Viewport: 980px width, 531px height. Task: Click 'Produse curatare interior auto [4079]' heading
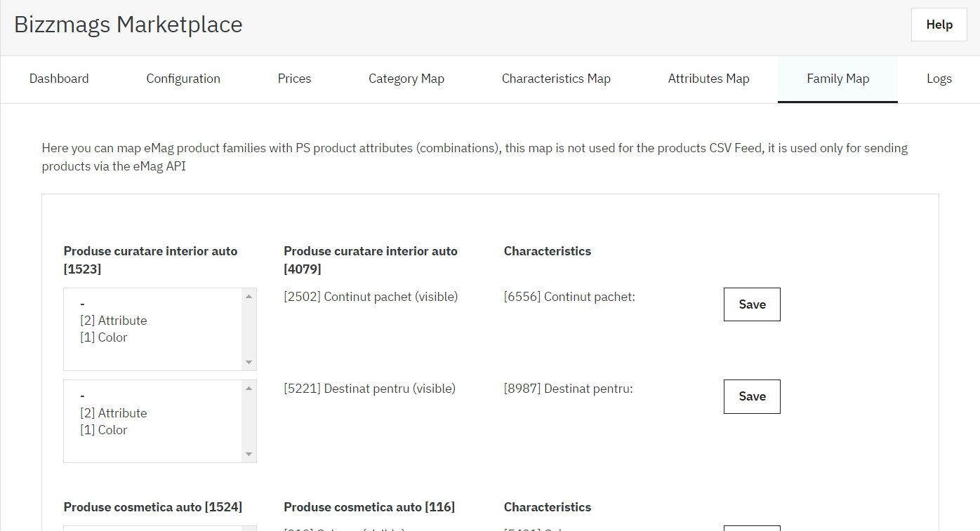pyautogui.click(x=371, y=260)
